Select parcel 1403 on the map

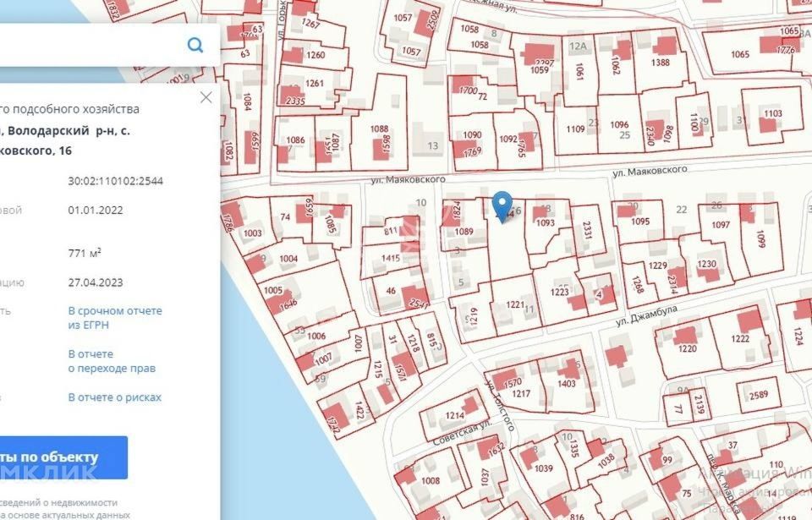point(568,383)
